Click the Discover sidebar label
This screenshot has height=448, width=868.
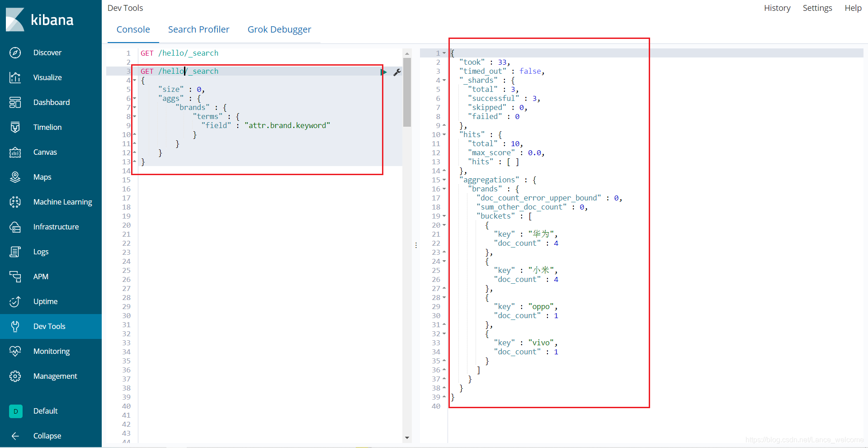coord(47,52)
